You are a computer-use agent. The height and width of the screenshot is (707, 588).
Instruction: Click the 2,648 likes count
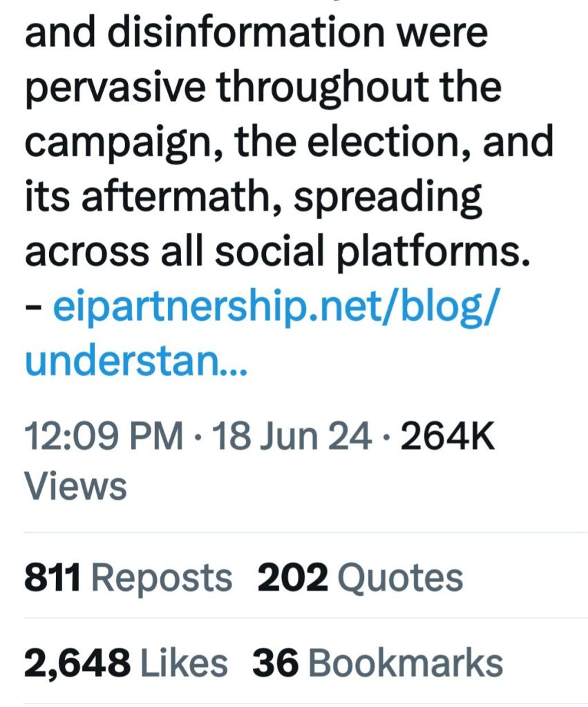coord(77,663)
